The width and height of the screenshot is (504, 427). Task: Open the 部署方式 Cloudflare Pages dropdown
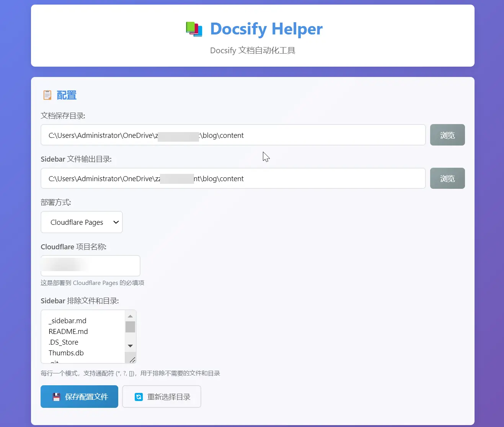tap(82, 222)
